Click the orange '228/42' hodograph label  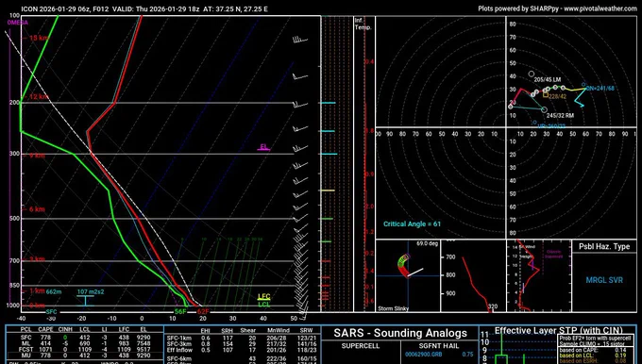click(557, 96)
